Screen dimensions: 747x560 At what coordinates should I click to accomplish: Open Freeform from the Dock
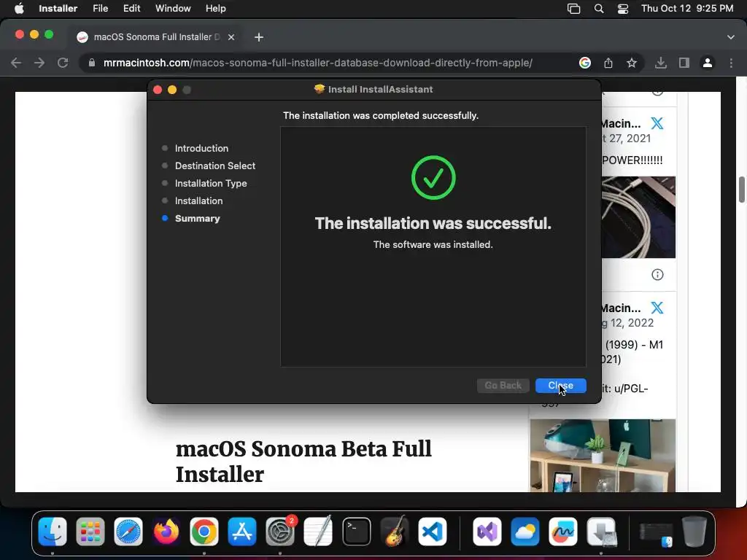[563, 532]
